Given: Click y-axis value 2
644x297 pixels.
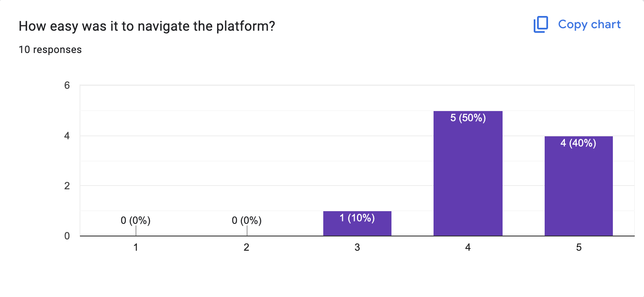Looking at the screenshot, I should (67, 186).
